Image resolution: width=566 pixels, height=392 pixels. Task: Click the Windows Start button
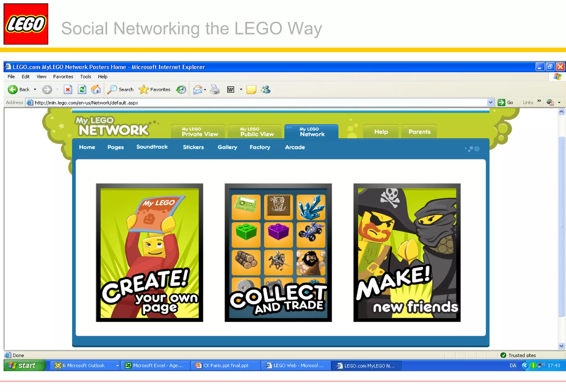point(24,365)
